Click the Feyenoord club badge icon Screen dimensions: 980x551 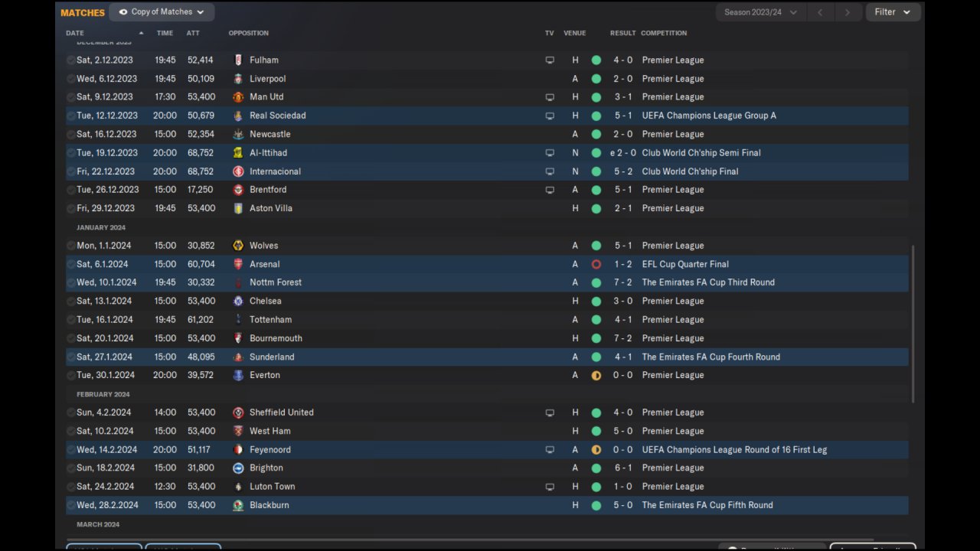(x=238, y=450)
